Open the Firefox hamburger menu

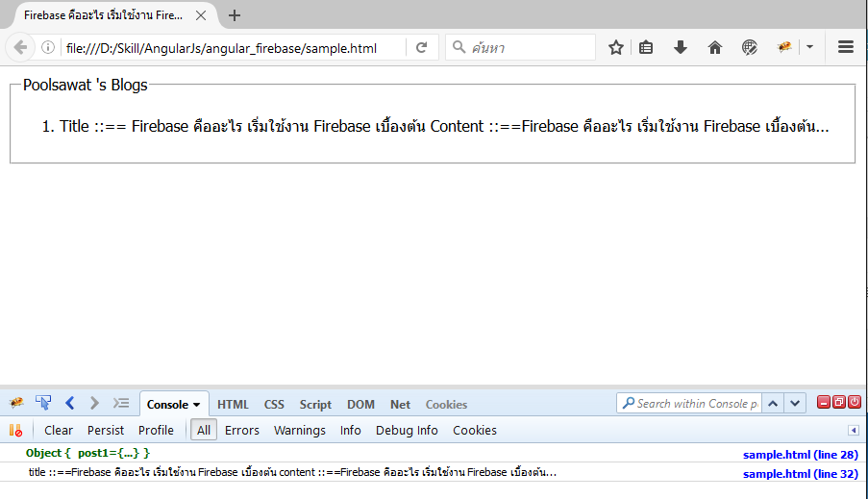(x=845, y=48)
